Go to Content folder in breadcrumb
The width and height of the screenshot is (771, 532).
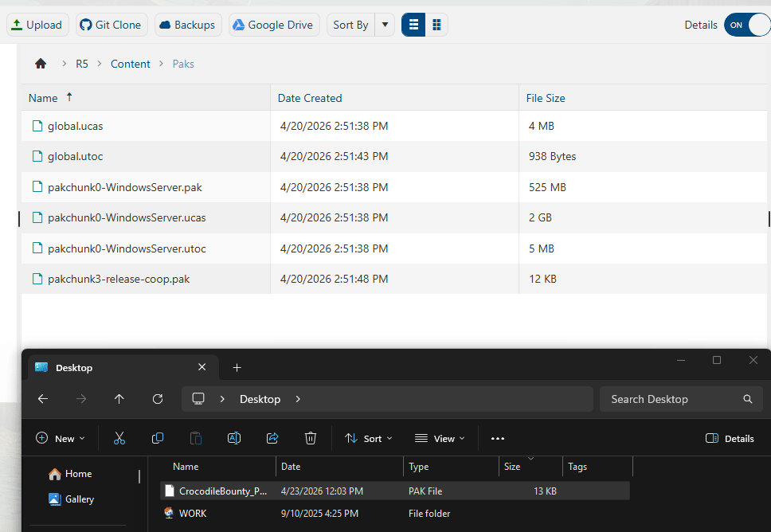coord(130,64)
